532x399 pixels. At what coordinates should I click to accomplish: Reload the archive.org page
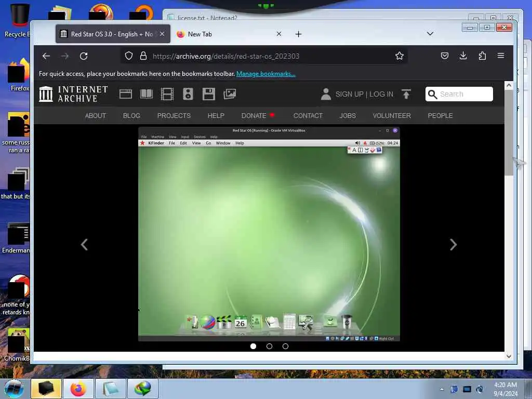click(84, 56)
